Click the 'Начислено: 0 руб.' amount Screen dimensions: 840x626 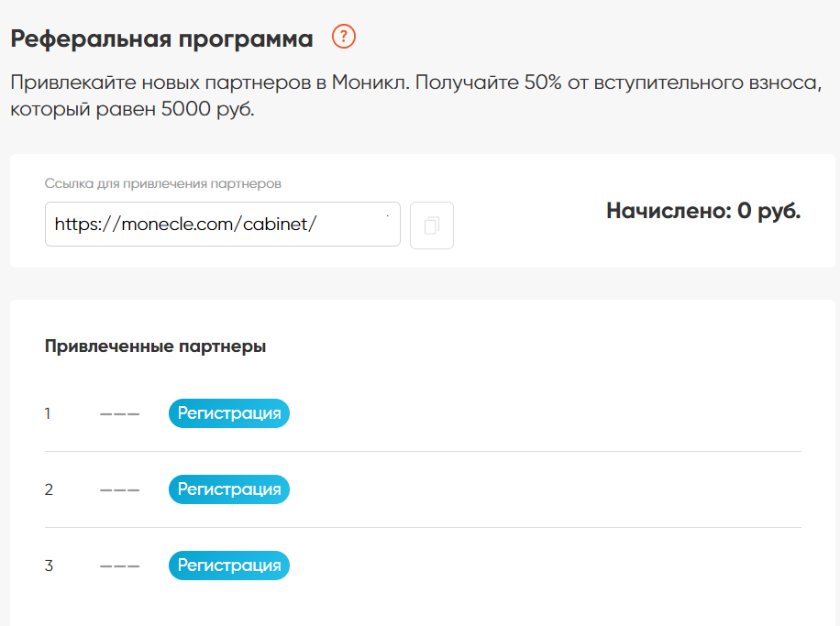pos(703,211)
